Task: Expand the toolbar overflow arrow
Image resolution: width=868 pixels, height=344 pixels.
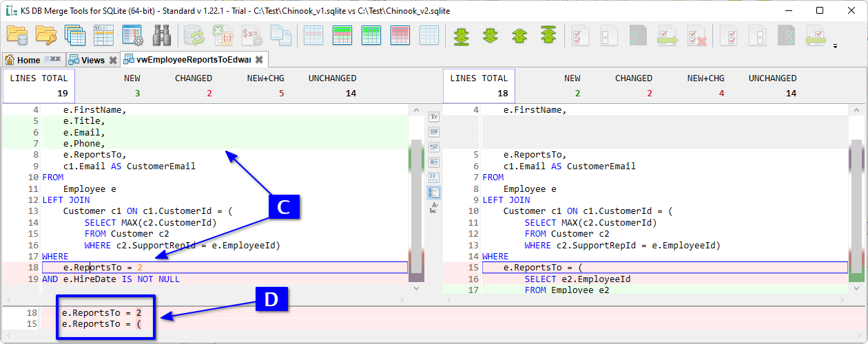Action: click(836, 47)
